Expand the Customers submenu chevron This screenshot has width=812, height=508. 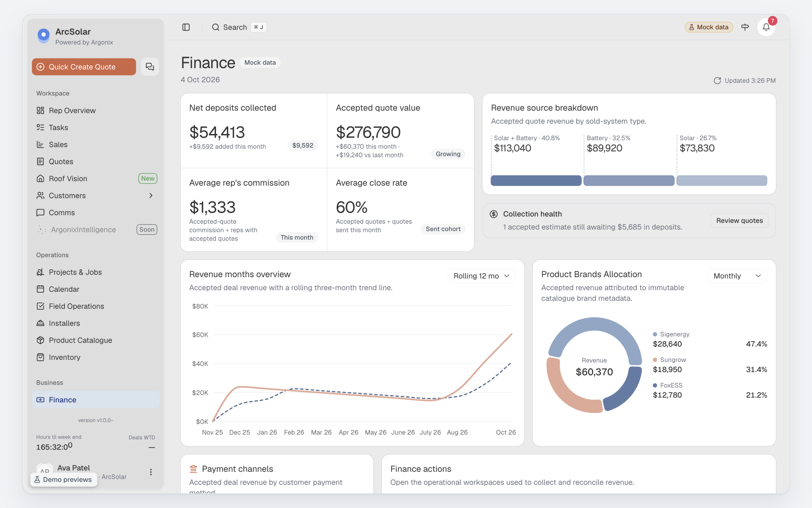[151, 196]
